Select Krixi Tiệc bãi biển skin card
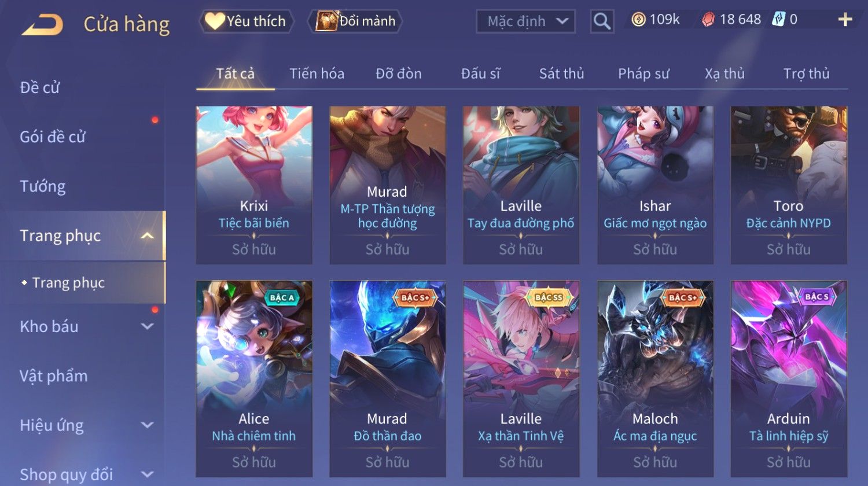 click(254, 185)
